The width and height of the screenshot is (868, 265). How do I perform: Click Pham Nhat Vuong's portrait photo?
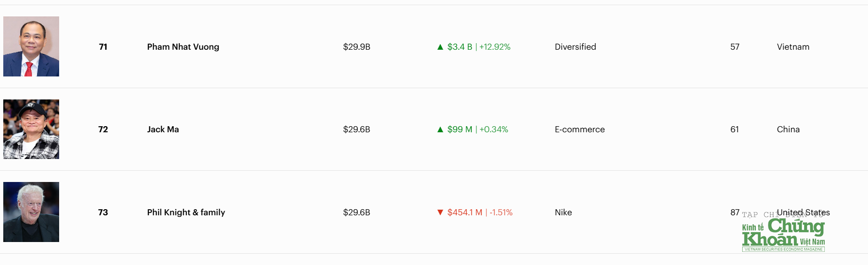(x=31, y=46)
